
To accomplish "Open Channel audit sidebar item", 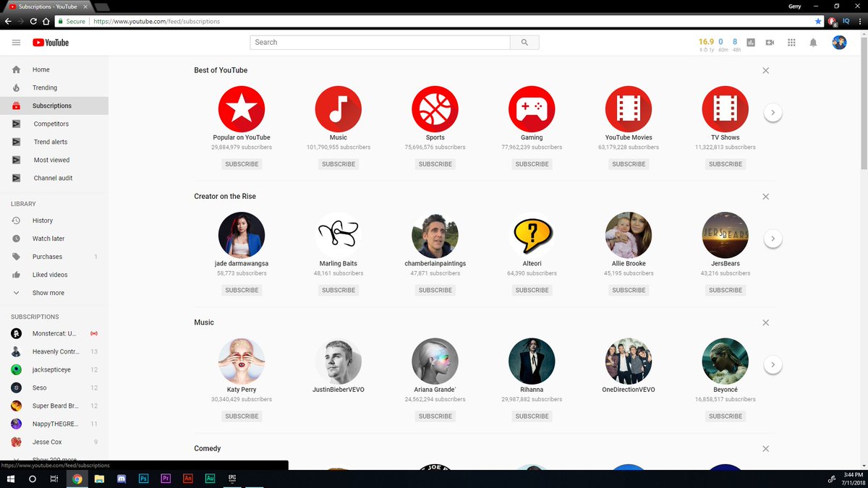I will click(54, 178).
